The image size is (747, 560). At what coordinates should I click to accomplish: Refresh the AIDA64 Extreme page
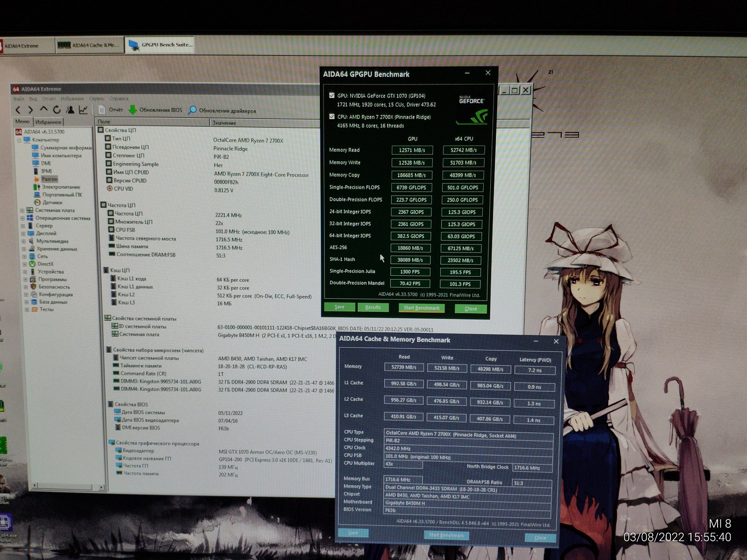[56, 110]
